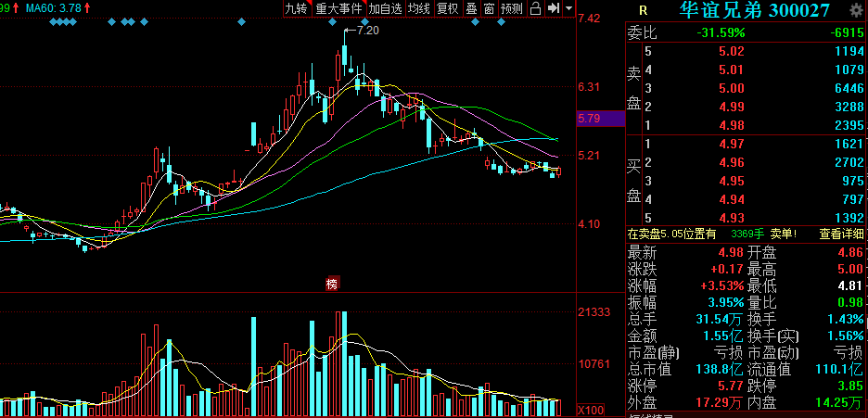Image resolution: width=868 pixels, height=418 pixels.
Task: Click the 金额 1.55亿 value
Action: (723, 336)
